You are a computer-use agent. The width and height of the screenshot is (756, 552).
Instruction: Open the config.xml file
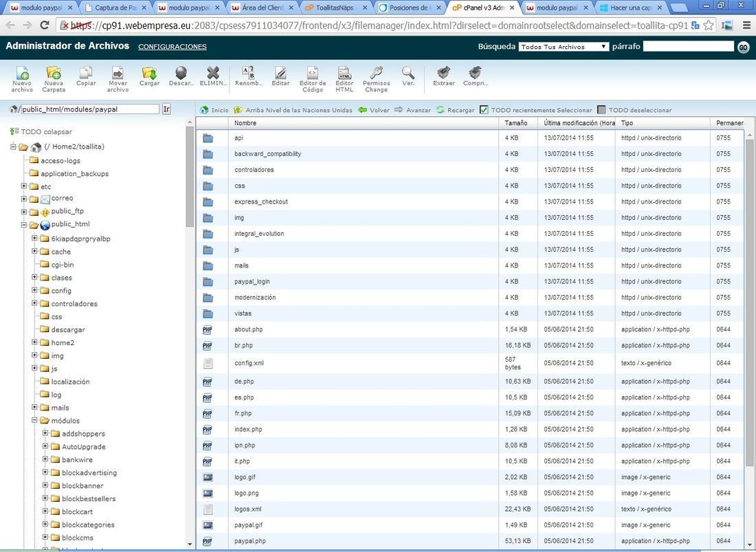[249, 363]
